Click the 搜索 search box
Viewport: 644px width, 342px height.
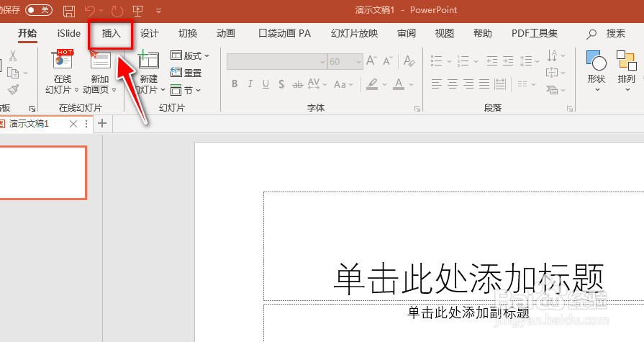(606, 34)
